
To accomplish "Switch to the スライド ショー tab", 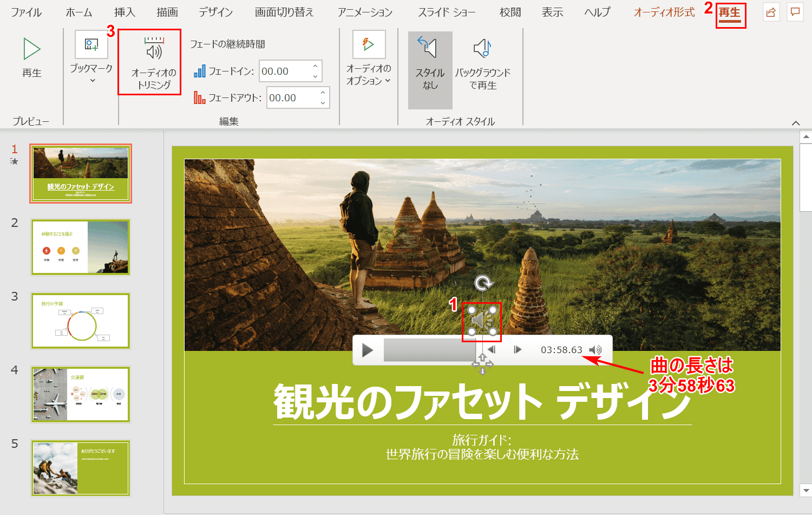I will click(447, 12).
